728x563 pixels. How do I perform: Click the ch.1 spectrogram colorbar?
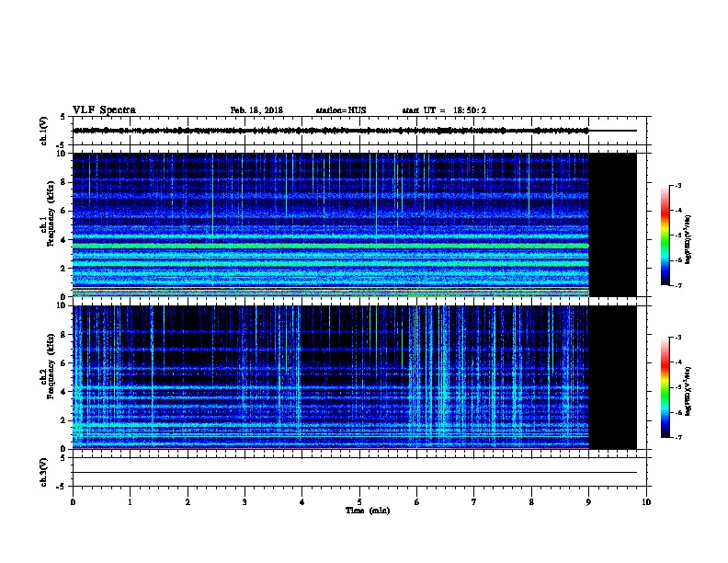pos(665,236)
